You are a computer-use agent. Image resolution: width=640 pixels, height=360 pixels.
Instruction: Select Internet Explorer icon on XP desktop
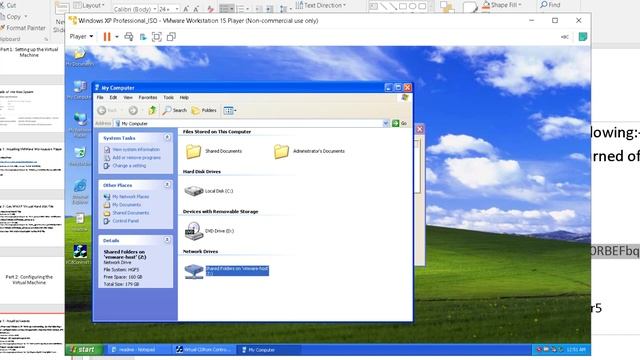pos(80,192)
